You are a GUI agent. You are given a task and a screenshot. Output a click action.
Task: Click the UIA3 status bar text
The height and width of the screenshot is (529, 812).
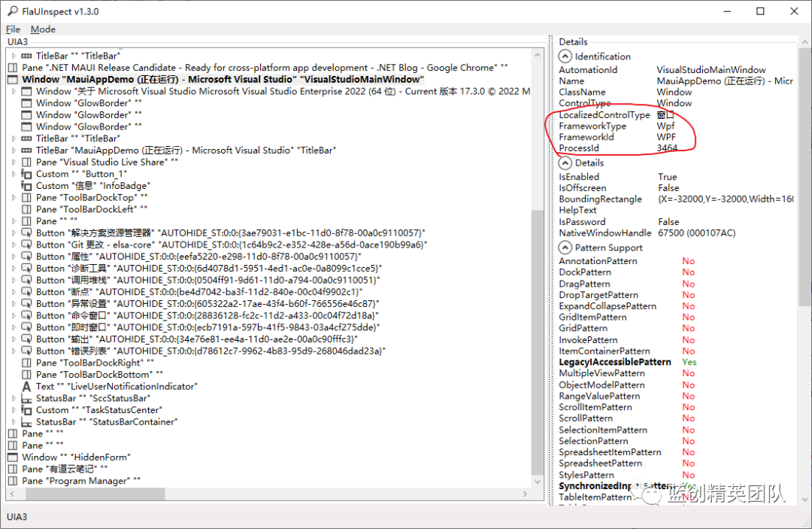[x=17, y=517]
